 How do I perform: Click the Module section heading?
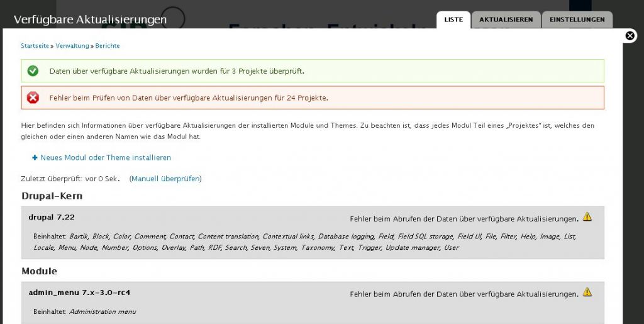click(x=39, y=271)
